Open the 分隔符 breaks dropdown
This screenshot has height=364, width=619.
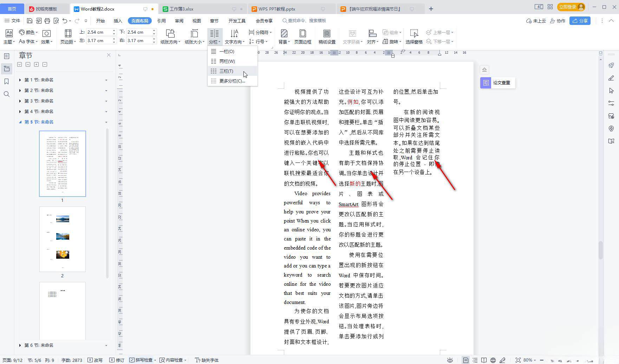coord(260,32)
